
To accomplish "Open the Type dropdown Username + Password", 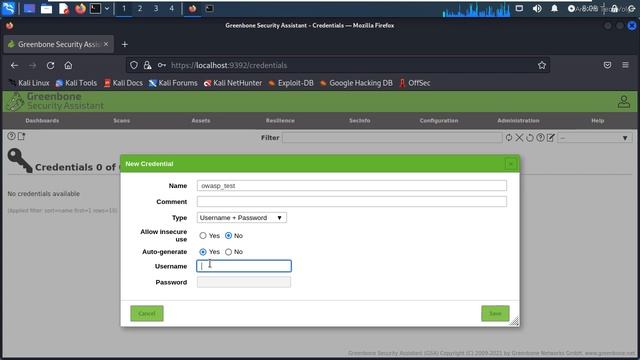I will tap(242, 218).
